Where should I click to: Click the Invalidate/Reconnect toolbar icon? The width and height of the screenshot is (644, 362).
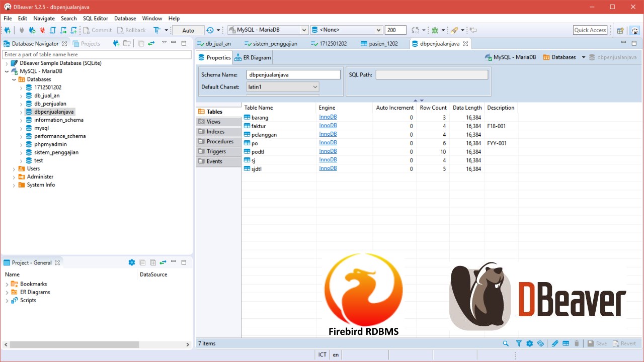pyautogui.click(x=32, y=30)
